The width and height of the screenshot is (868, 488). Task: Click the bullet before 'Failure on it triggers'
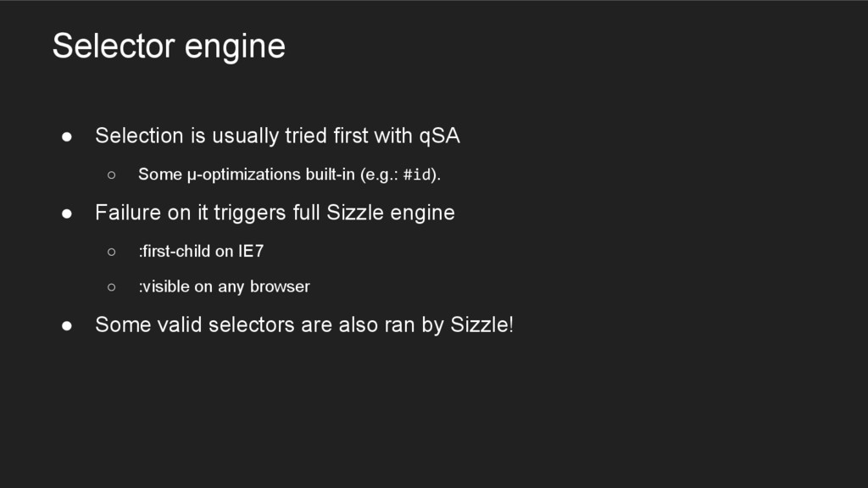(x=67, y=213)
